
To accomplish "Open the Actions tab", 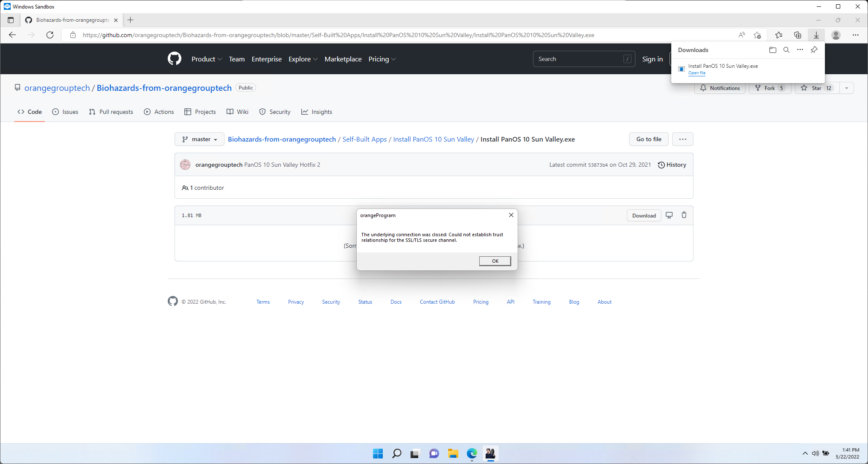I will [x=159, y=112].
